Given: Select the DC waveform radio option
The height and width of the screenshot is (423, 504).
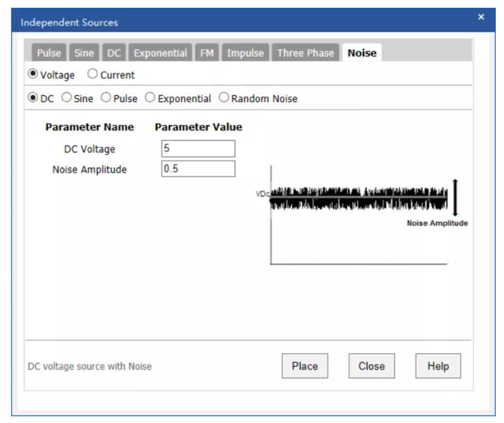Looking at the screenshot, I should [x=33, y=97].
